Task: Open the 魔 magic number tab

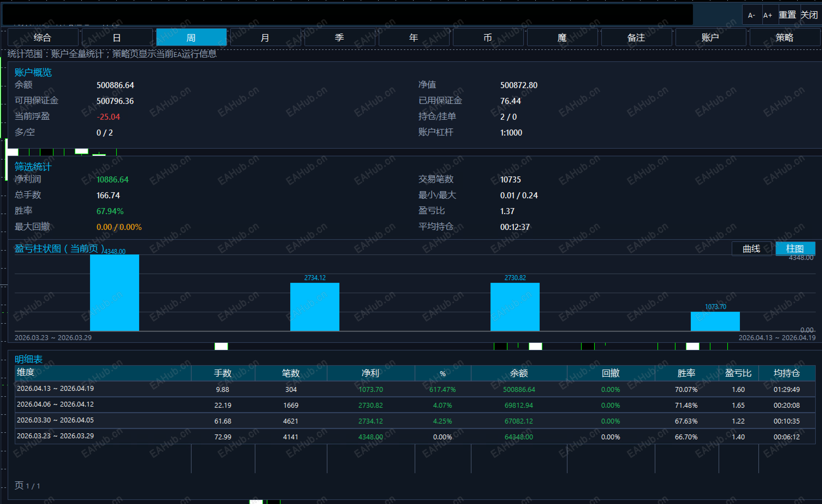Action: [562, 37]
